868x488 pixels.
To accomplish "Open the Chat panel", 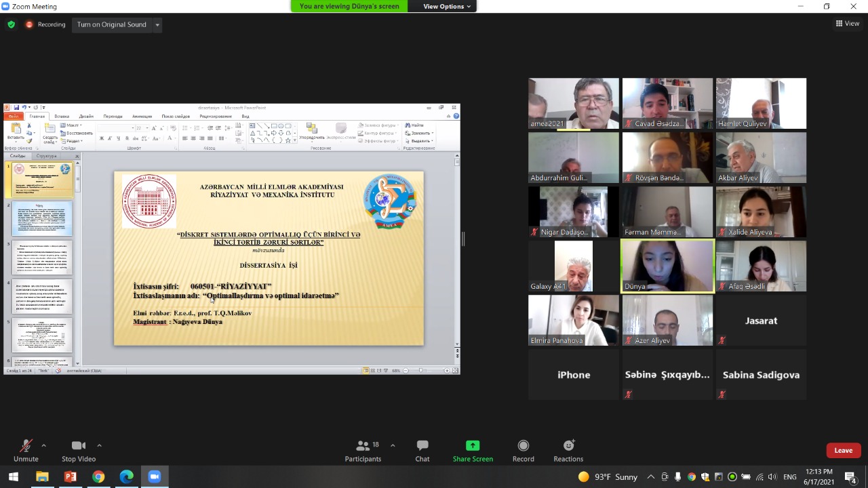I will (422, 450).
